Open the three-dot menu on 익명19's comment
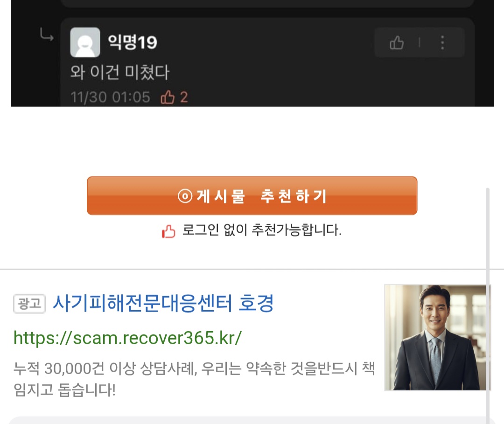 pyautogui.click(x=442, y=42)
